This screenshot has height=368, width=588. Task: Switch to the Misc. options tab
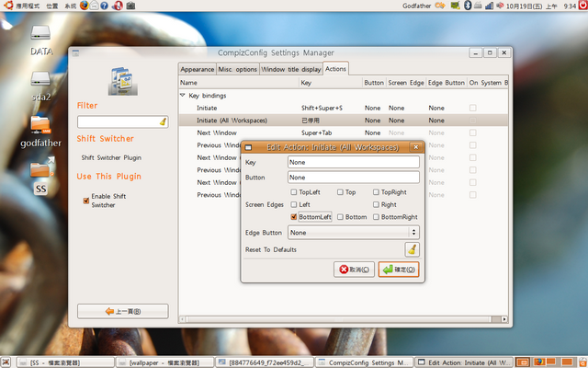tap(238, 69)
